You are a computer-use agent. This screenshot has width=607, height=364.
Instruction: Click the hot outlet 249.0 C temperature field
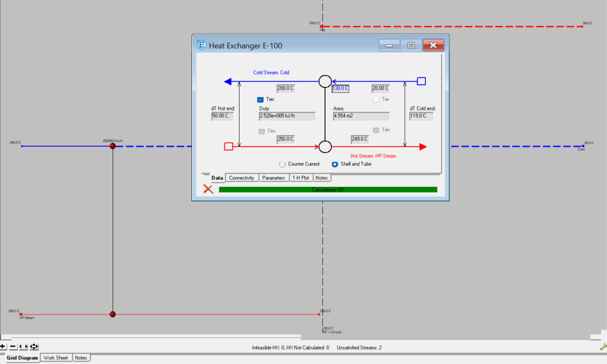click(x=360, y=139)
